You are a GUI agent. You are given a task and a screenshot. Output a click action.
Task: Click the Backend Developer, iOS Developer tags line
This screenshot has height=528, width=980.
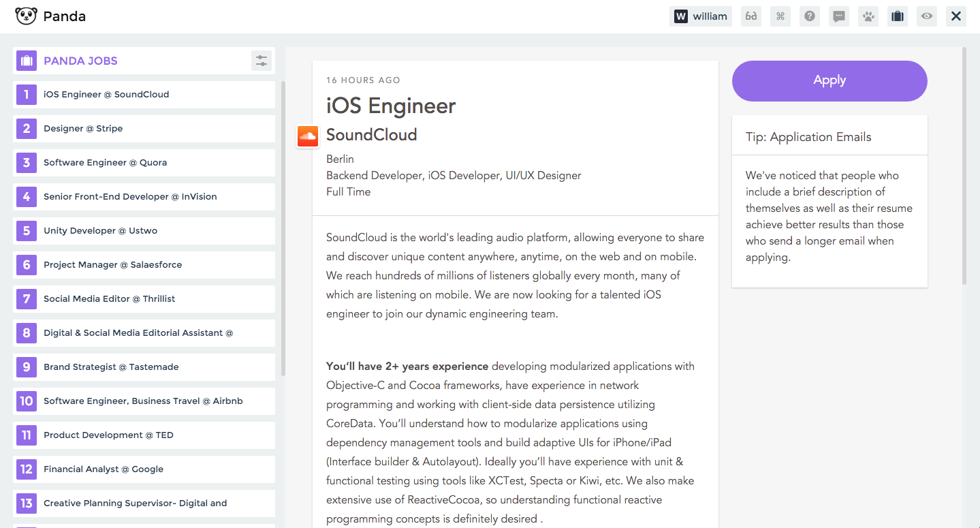point(454,175)
